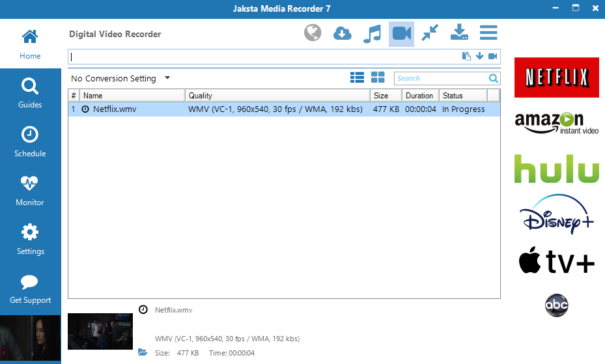The image size is (605, 364).
Task: Click the record camera icon in address bar
Action: [493, 56]
